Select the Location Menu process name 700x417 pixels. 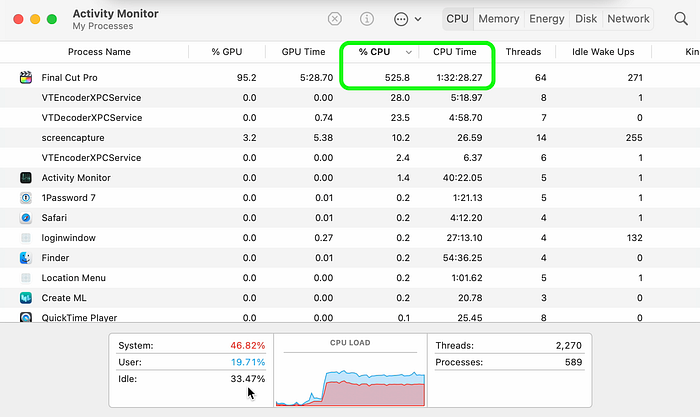coord(73,278)
